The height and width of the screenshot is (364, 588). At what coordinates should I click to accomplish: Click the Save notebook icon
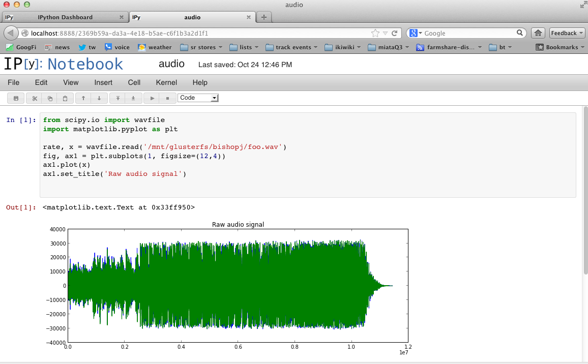coord(16,98)
